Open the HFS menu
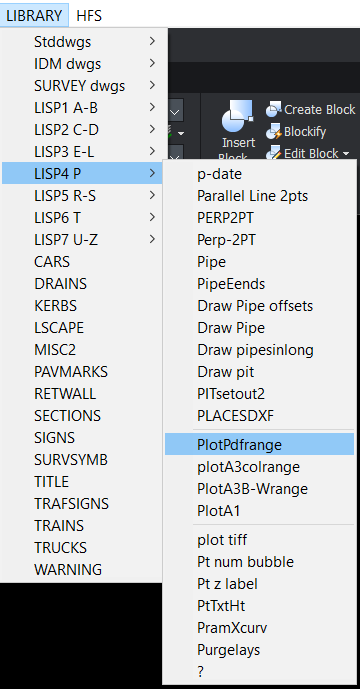This screenshot has width=360, height=689. click(x=89, y=16)
